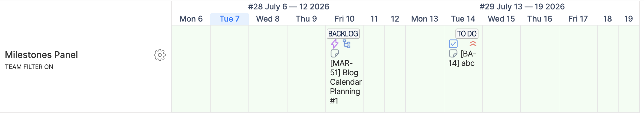Open MAR-51 Blog Calendar Planning issue
The width and height of the screenshot is (644, 116).
346,82
